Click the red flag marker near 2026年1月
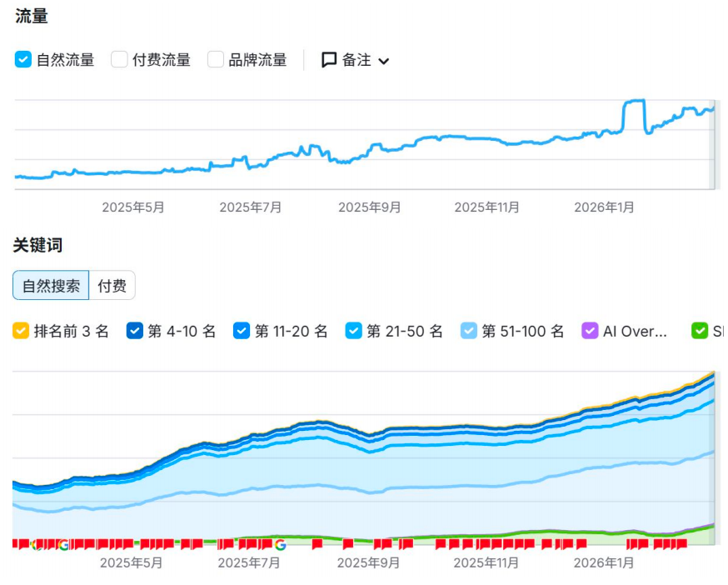 633,544
